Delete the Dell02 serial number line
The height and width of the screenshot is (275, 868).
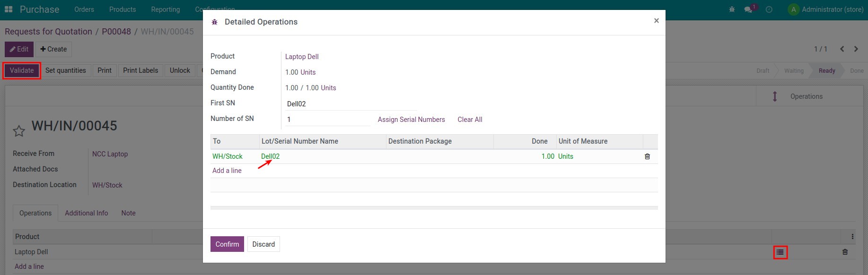tap(647, 156)
